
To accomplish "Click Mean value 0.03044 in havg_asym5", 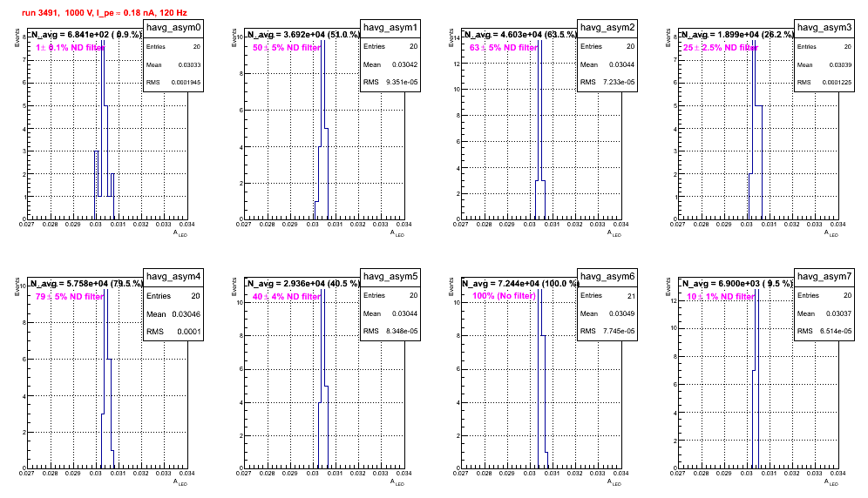I will click(404, 313).
